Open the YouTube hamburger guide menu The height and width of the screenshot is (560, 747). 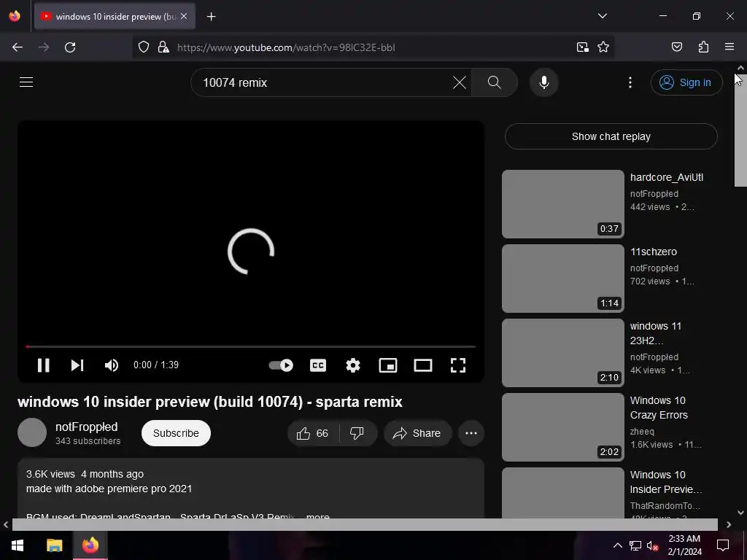click(x=26, y=82)
